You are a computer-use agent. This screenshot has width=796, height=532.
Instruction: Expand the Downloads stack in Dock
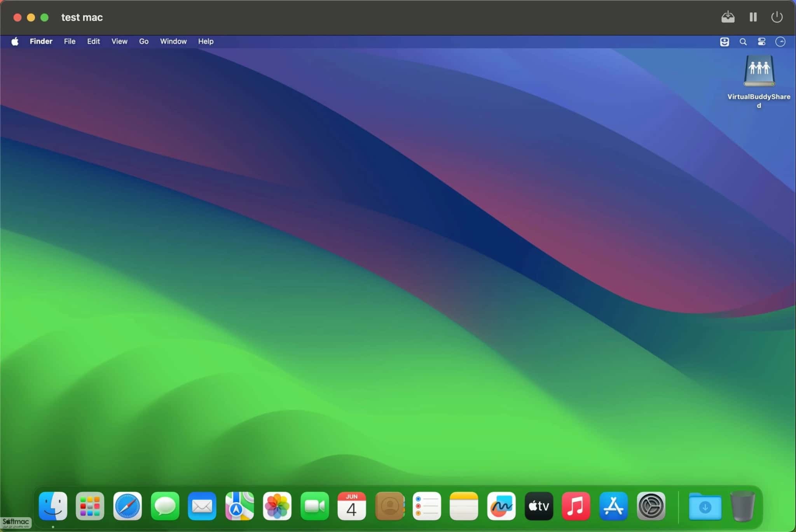[x=705, y=506]
